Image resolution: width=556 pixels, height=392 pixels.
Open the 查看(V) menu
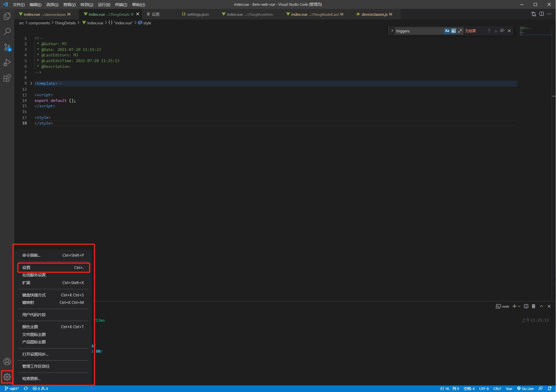coord(69,4)
